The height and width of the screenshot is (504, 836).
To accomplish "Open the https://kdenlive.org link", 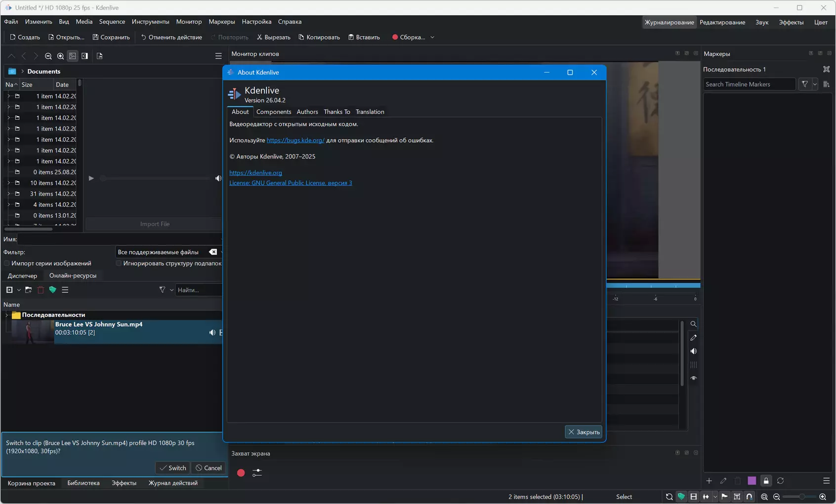I will point(255,173).
